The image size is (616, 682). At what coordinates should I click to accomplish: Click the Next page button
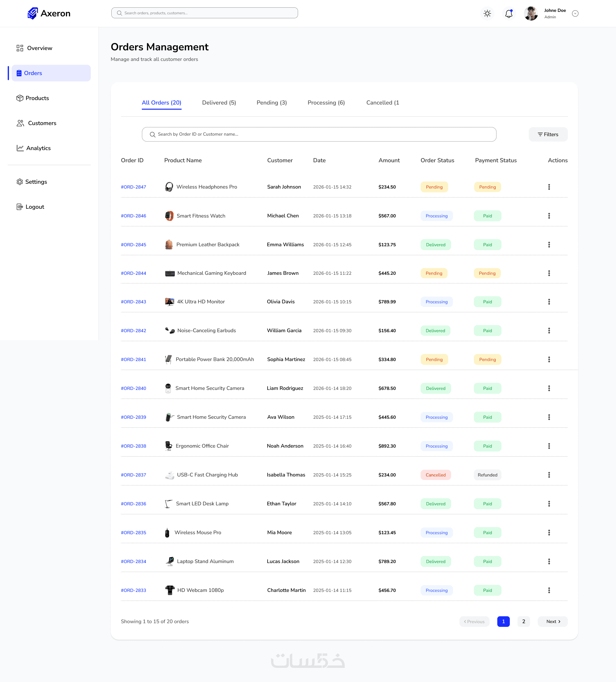(552, 621)
